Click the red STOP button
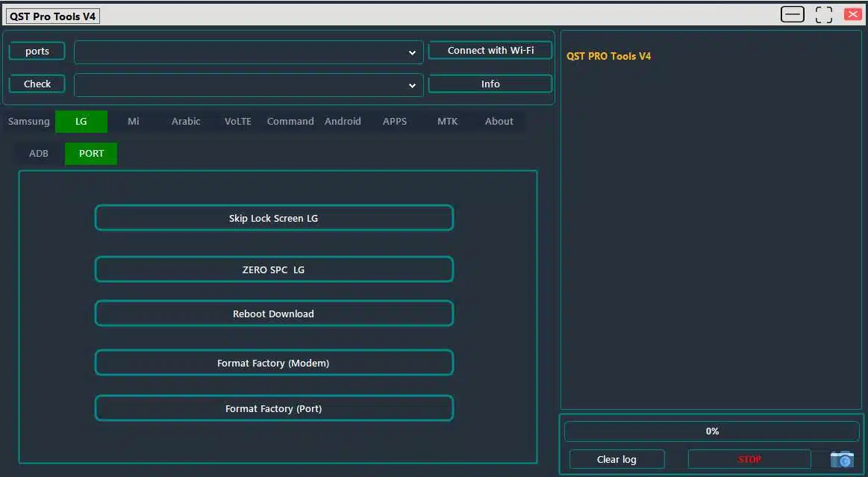 (x=749, y=459)
